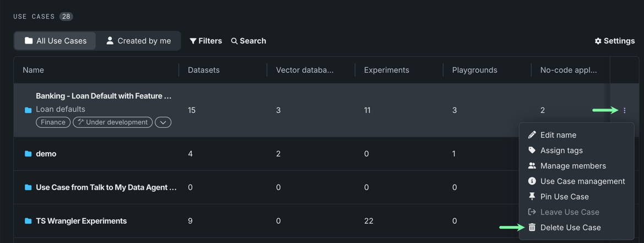644x243 pixels.
Task: Click the TS Wrangler Experiments folder icon
Action: 28,221
